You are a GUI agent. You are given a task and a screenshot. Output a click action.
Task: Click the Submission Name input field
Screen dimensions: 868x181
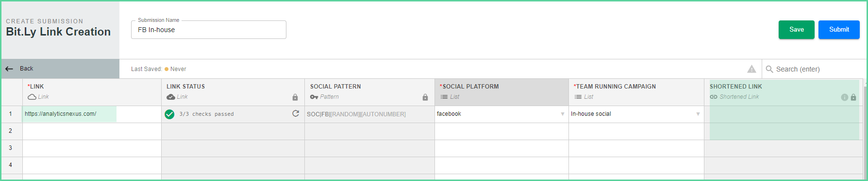[x=209, y=30]
